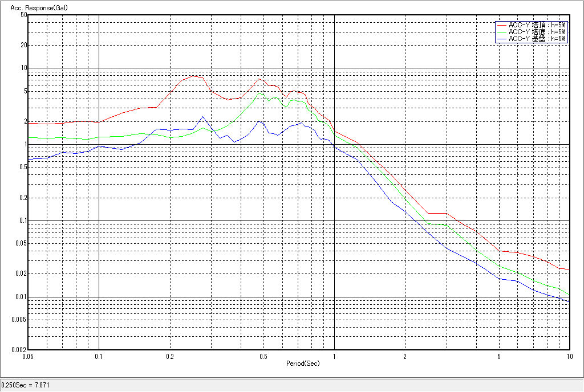Pick the green curve's peak near 0.5 sec
Image resolution: width=584 pixels, height=392 pixels.
click(259, 93)
